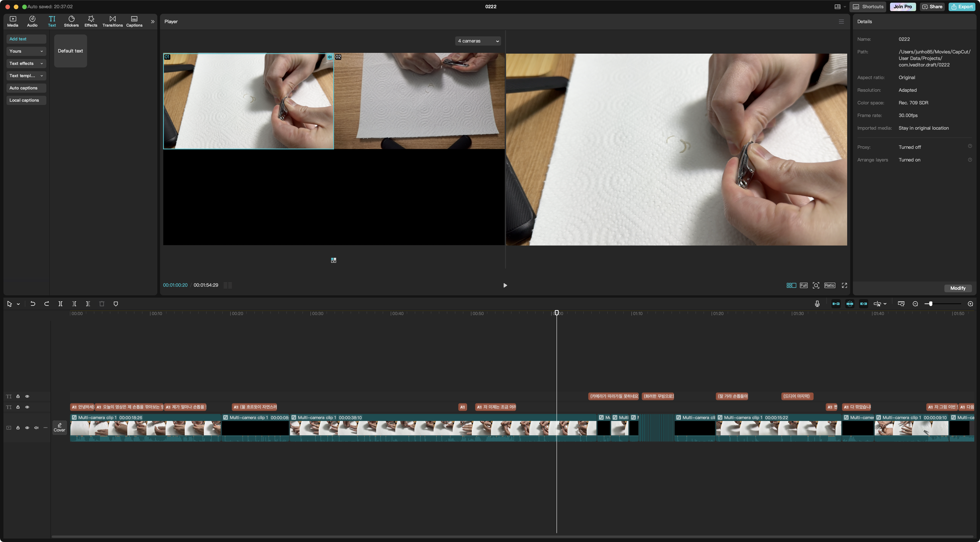
Task: Open the Stickers panel
Action: [x=71, y=21]
